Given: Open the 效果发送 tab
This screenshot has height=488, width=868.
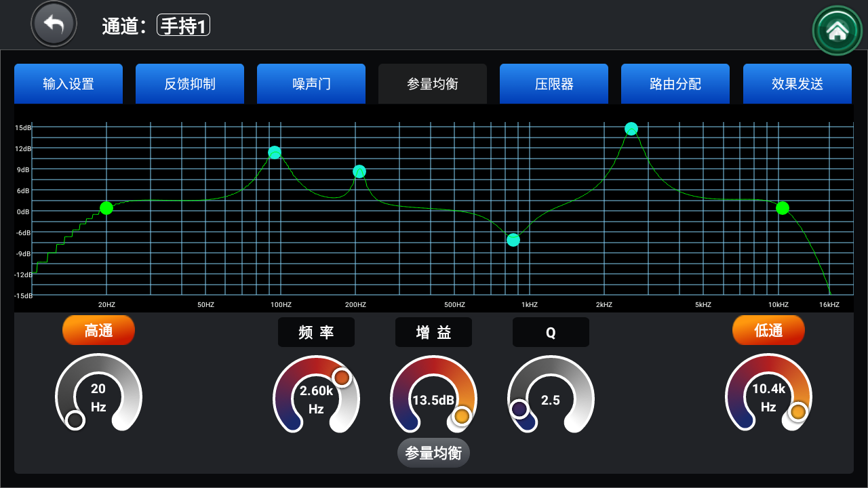Looking at the screenshot, I should coord(797,84).
